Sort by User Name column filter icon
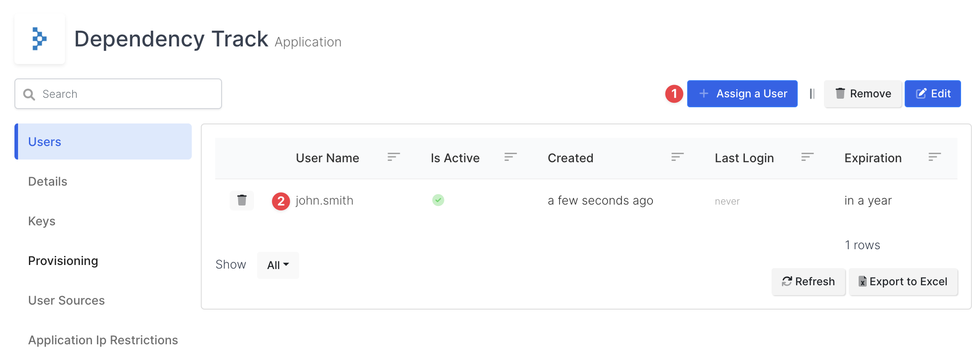This screenshot has height=356, width=980. 393,157
